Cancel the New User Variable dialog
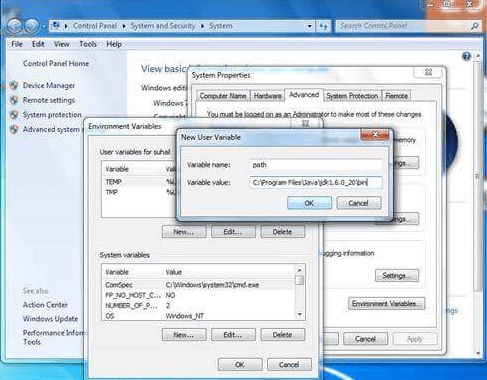The width and height of the screenshot is (487, 380). [359, 203]
